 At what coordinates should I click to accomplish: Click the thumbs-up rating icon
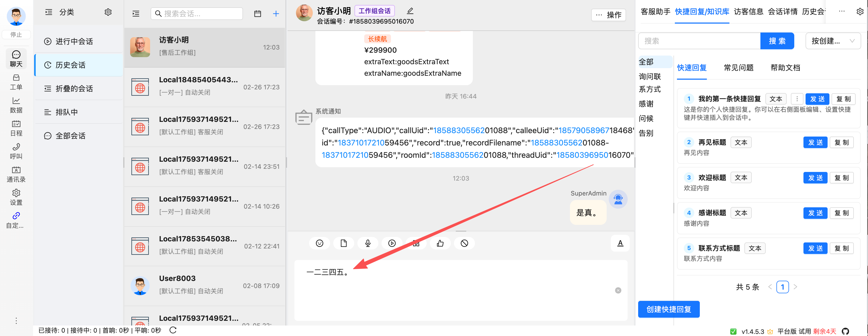(x=440, y=243)
